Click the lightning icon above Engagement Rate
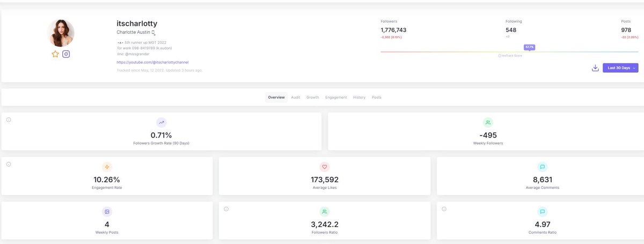The height and width of the screenshot is (244, 644). [x=107, y=167]
